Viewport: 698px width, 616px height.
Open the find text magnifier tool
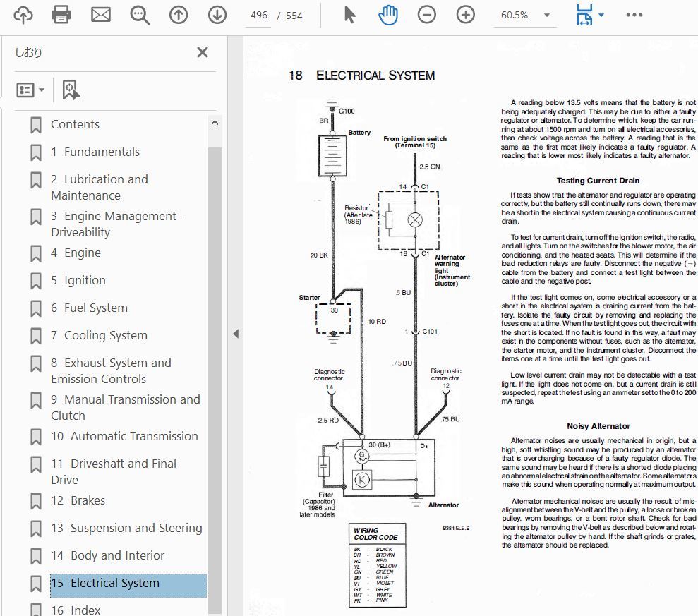click(140, 15)
